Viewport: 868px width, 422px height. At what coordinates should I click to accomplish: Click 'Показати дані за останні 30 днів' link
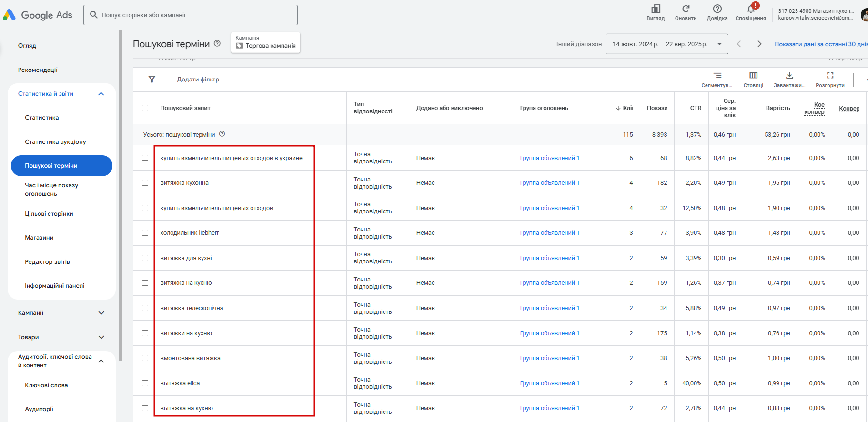tap(820, 44)
